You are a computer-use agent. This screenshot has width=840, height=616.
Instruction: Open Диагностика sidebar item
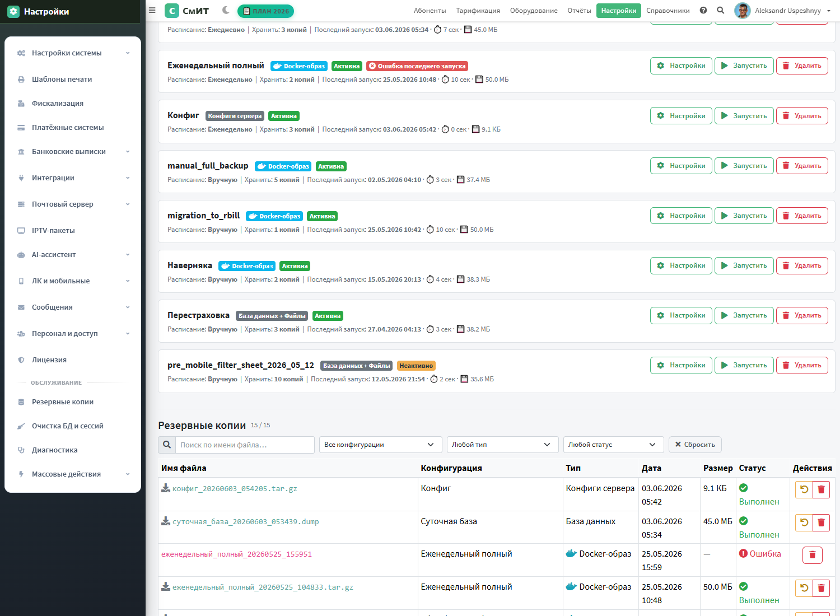73,450
